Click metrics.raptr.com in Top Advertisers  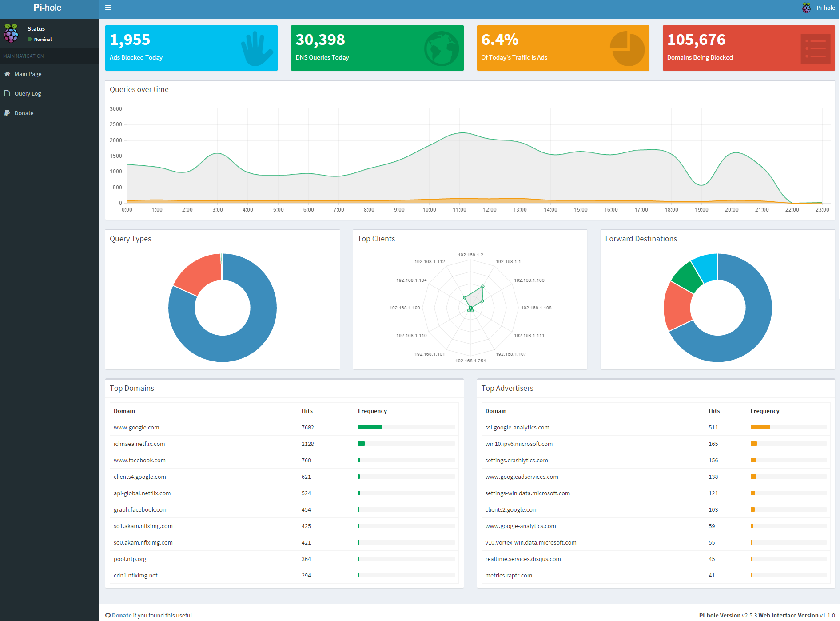click(x=509, y=575)
